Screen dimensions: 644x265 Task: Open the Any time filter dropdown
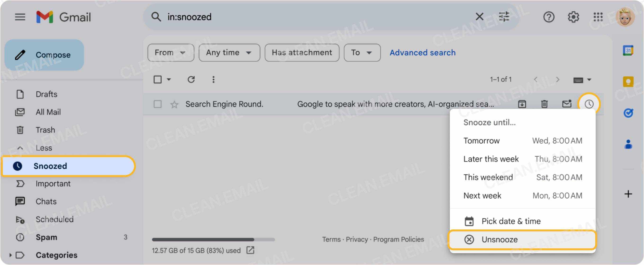coord(229,53)
